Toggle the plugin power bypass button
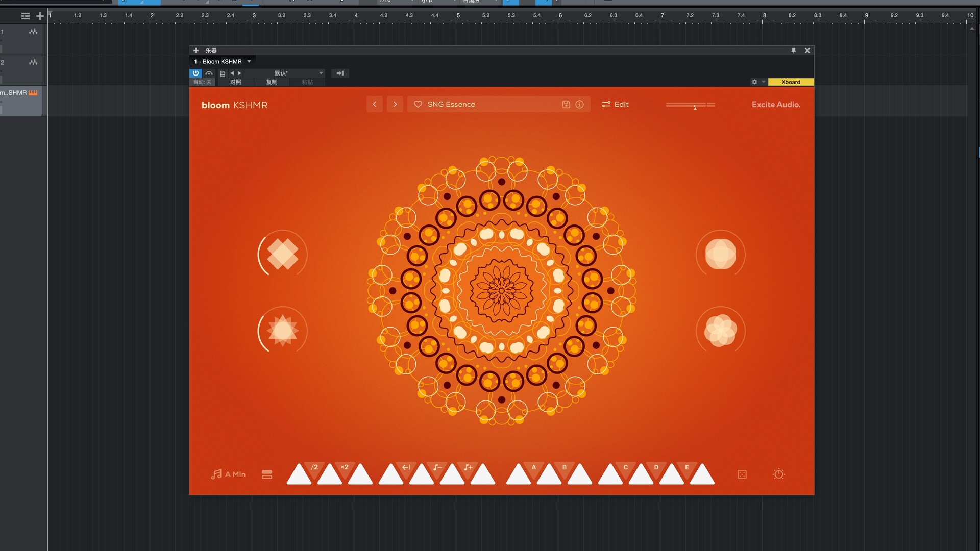Image resolution: width=980 pixels, height=551 pixels. click(x=195, y=73)
